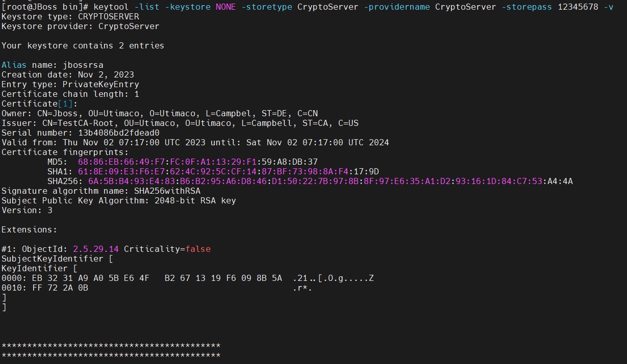This screenshot has width=627, height=364.
Task: Click the KeyIdentifier hex row 0000
Action: [x=188, y=278]
